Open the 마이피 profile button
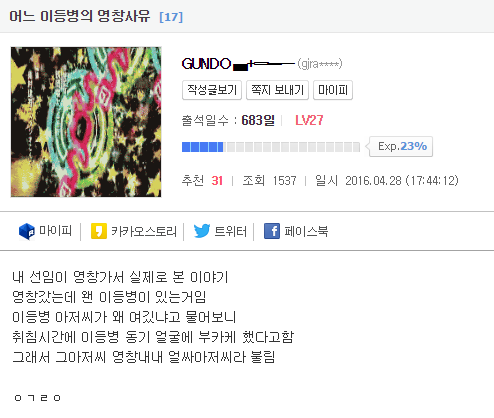The height and width of the screenshot is (418, 494). pos(333,90)
